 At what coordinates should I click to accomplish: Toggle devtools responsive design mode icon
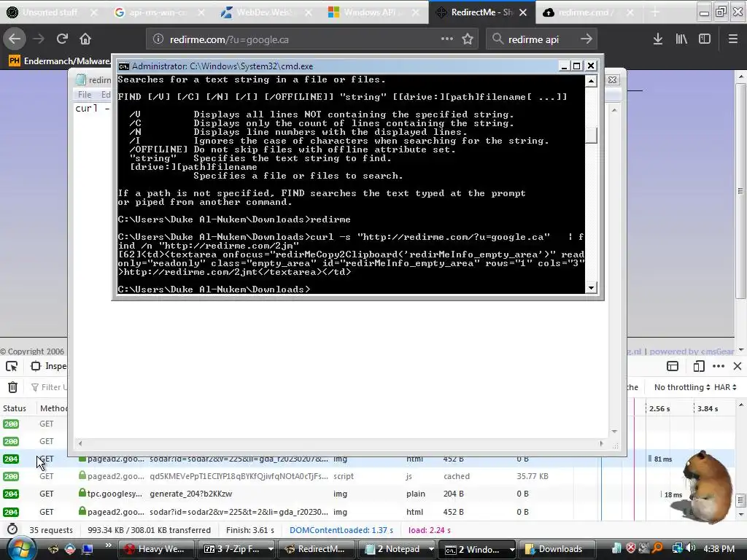pos(698,366)
